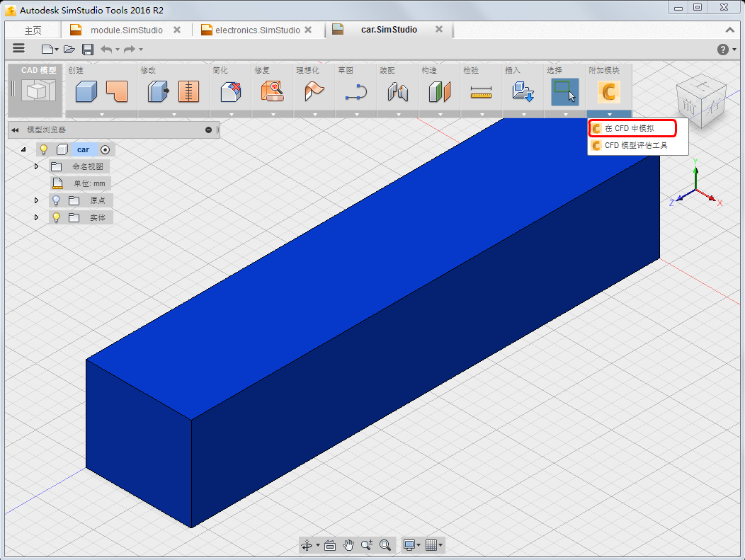The height and width of the screenshot is (560, 745).
Task: Toggle visibility lightbulb for 实体 folder
Action: coord(56,217)
